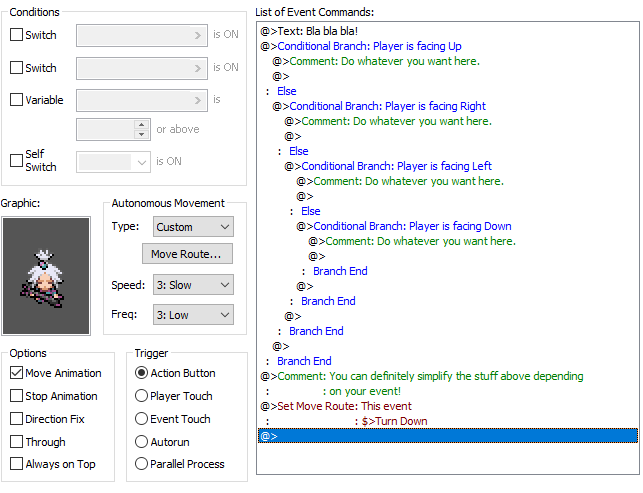
Task: Choose the Event Touch trigger
Action: (142, 419)
